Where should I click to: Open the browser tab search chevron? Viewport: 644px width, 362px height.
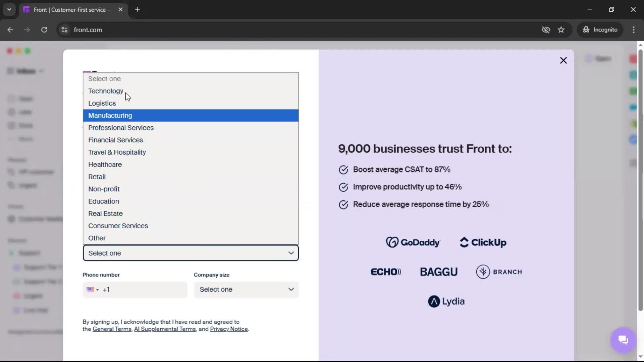pyautogui.click(x=9, y=9)
